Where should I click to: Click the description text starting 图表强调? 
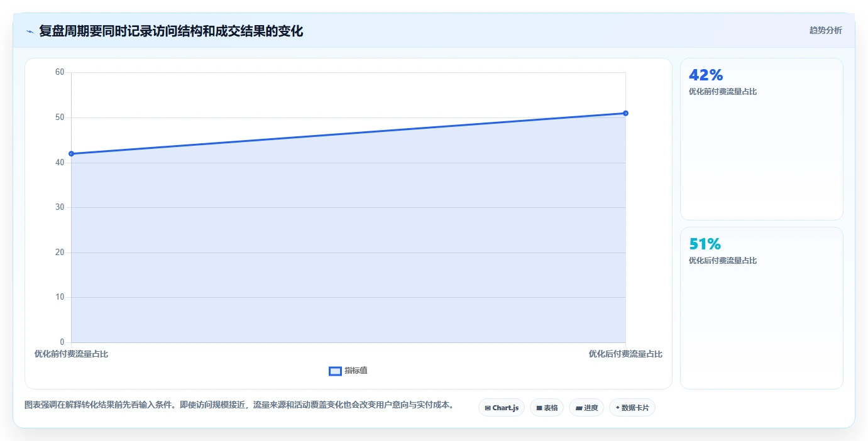tap(239, 405)
